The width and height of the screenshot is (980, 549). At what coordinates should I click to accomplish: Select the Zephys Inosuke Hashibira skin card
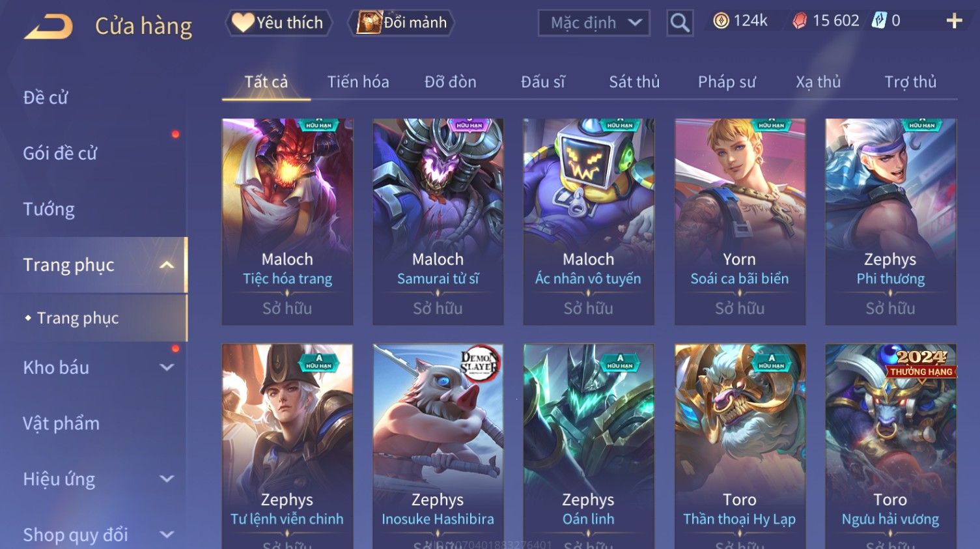click(x=438, y=446)
